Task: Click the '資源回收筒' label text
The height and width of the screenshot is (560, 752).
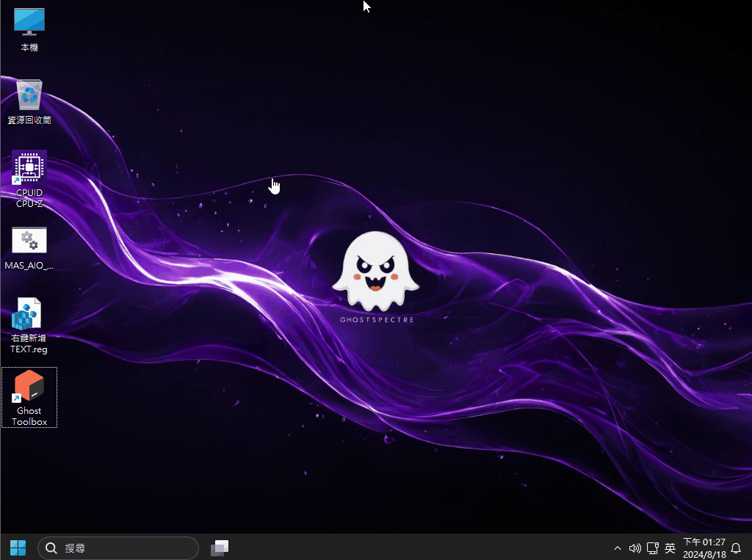Action: point(29,120)
